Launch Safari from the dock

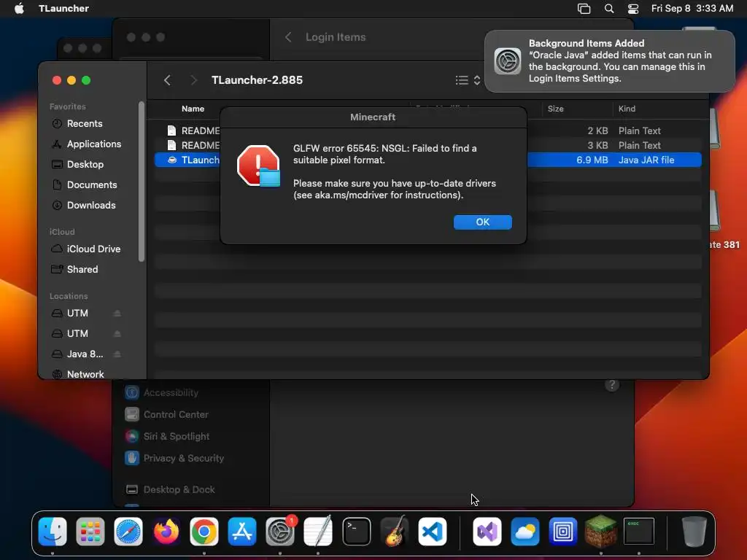pos(128,531)
